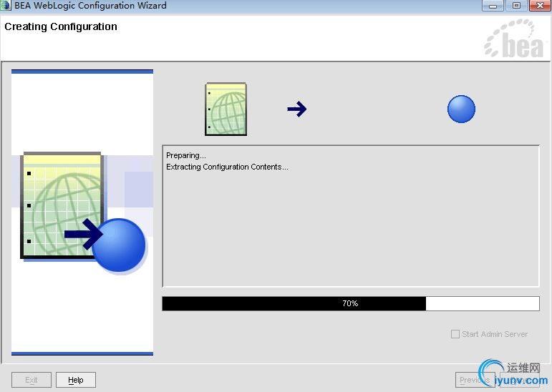Click the 'Creating Configuration' heading

[x=61, y=26]
